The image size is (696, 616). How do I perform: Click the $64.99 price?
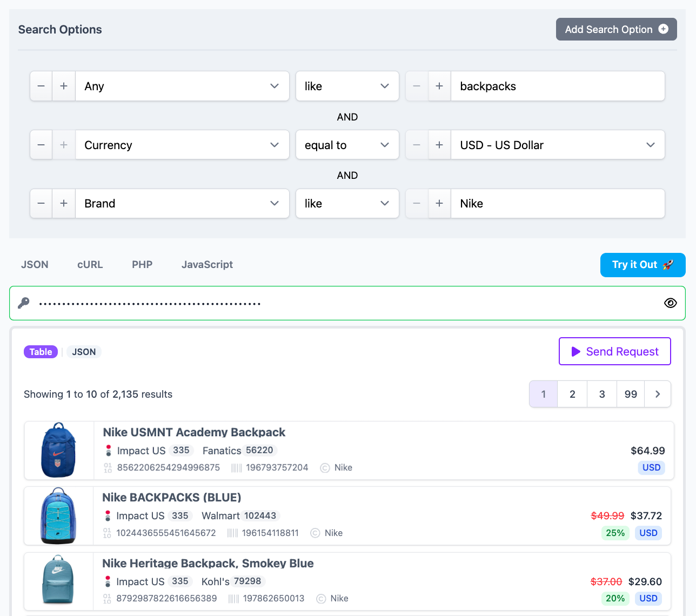(648, 451)
